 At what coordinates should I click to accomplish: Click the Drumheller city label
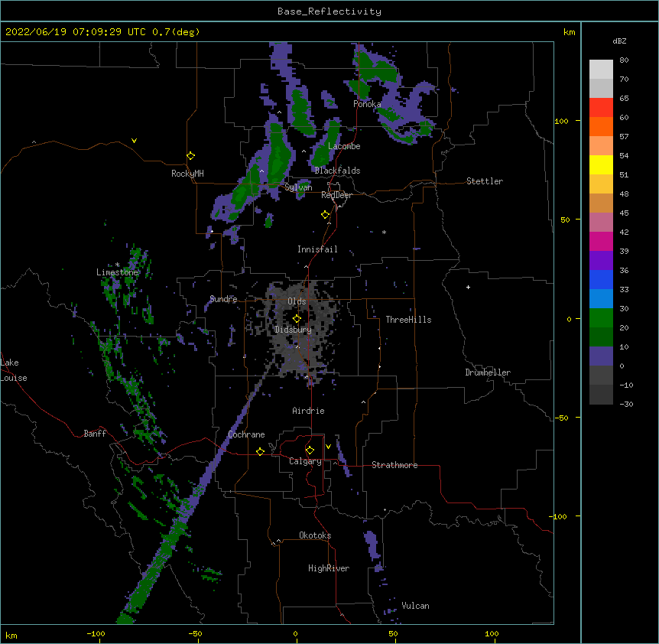click(x=488, y=372)
